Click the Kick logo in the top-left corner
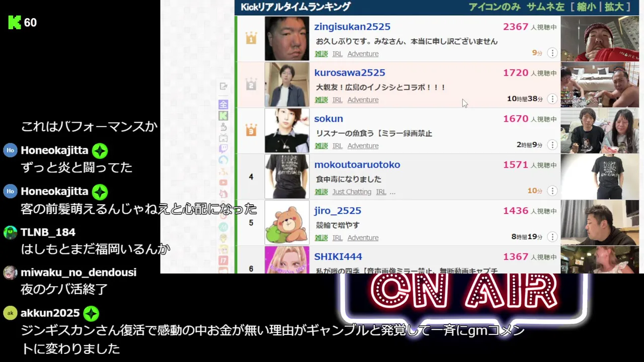The height and width of the screenshot is (362, 644). [15, 22]
